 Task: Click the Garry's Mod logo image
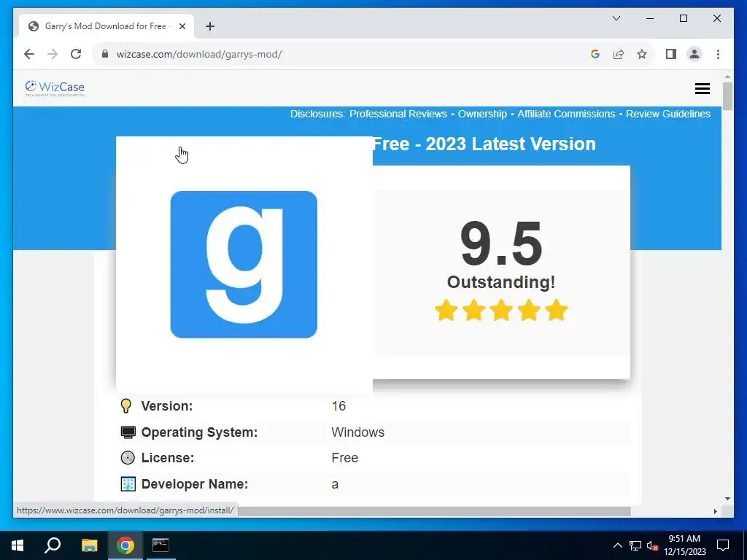244,265
